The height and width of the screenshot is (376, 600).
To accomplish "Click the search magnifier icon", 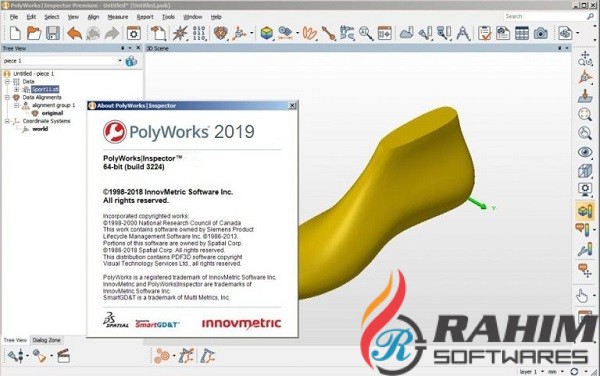I will tap(590, 16).
